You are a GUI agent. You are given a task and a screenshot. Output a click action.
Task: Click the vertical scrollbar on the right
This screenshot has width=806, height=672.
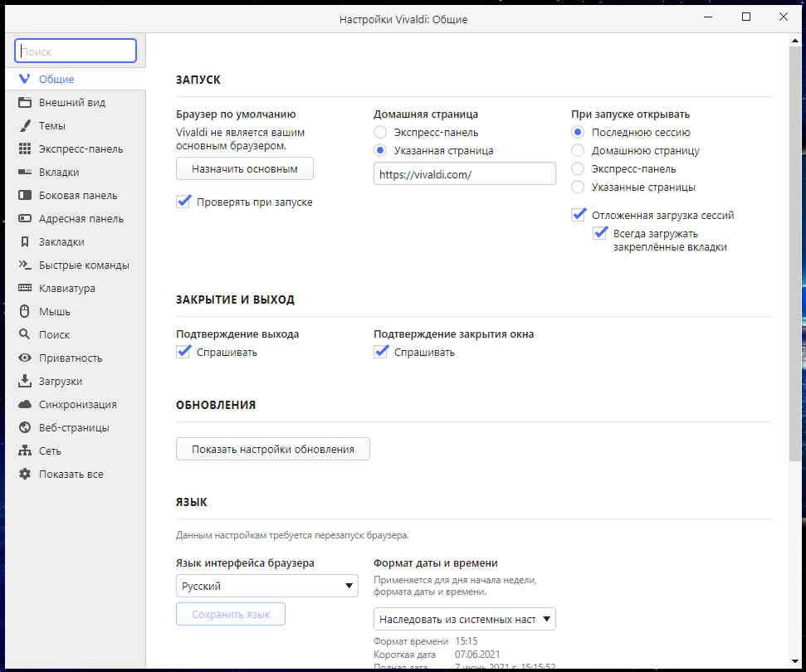[x=794, y=249]
